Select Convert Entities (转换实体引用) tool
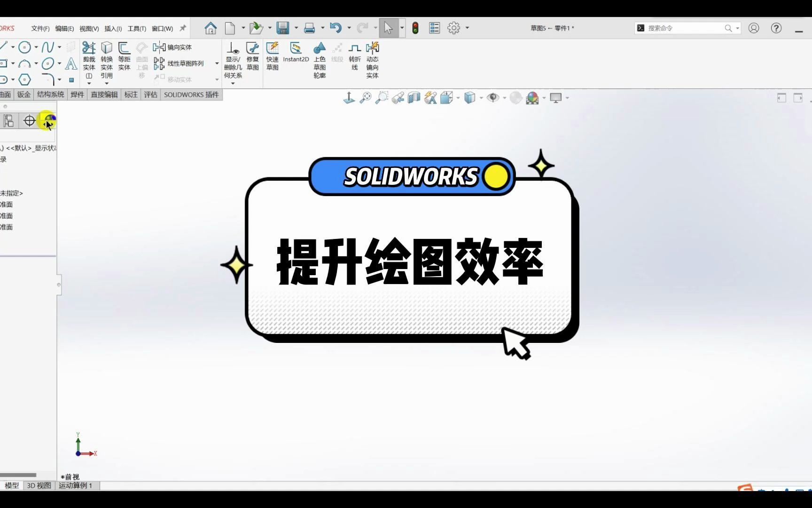This screenshot has height=508, width=812. pos(107,60)
